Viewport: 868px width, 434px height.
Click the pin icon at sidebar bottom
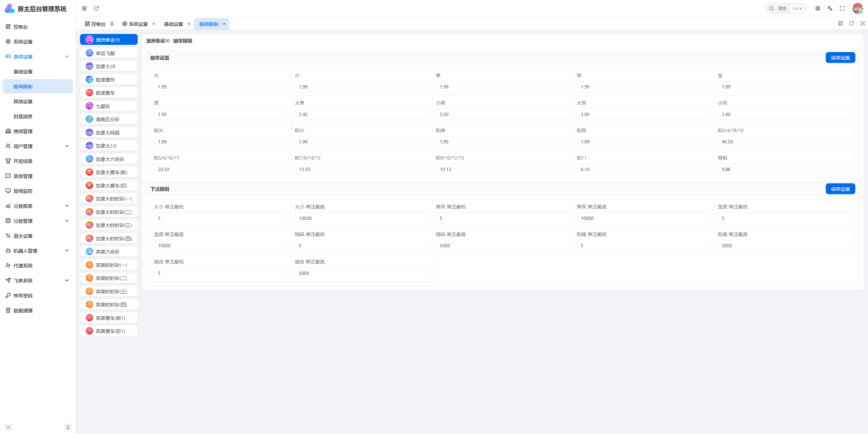pos(68,427)
